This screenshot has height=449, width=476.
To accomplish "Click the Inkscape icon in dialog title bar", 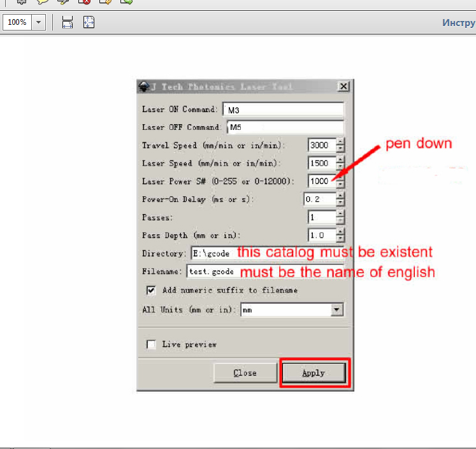I will [x=144, y=87].
